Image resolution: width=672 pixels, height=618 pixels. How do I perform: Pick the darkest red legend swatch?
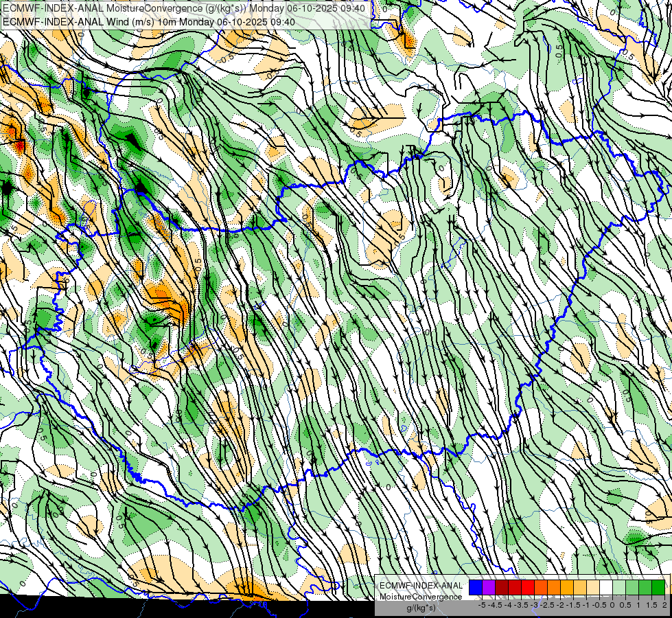[x=502, y=587]
